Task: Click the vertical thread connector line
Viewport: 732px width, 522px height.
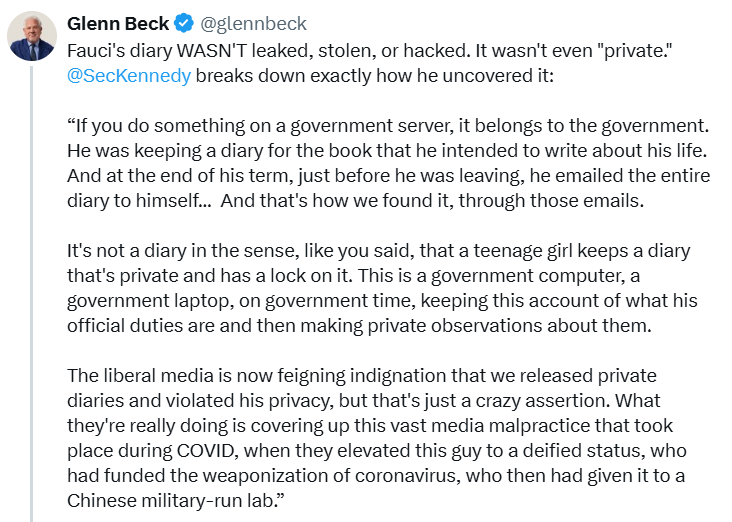Action: pyautogui.click(x=32, y=294)
